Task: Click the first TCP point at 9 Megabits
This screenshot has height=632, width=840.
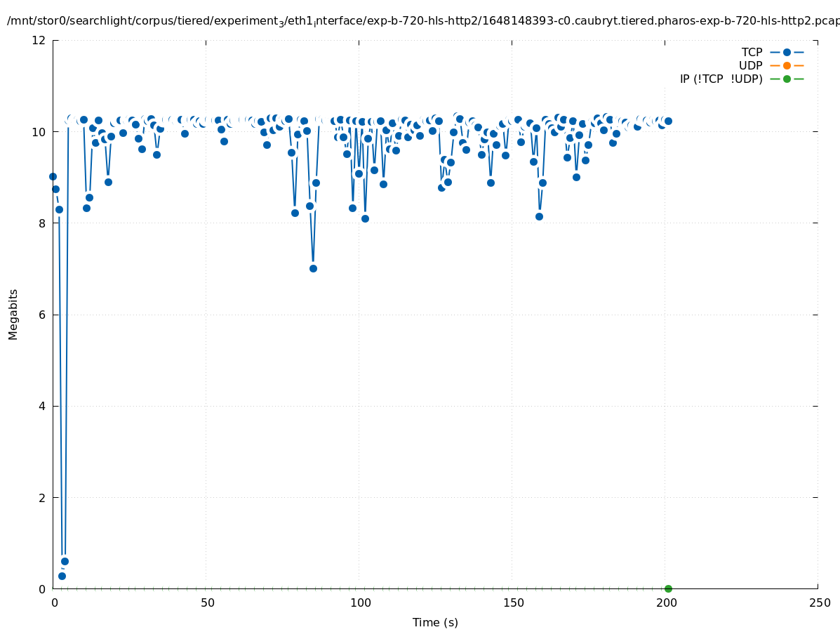Action: pyautogui.click(x=53, y=176)
